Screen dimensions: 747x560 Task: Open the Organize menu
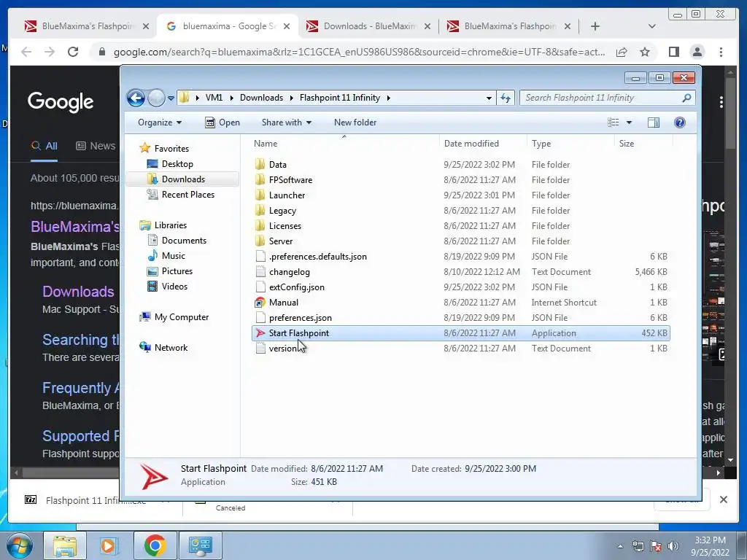160,122
